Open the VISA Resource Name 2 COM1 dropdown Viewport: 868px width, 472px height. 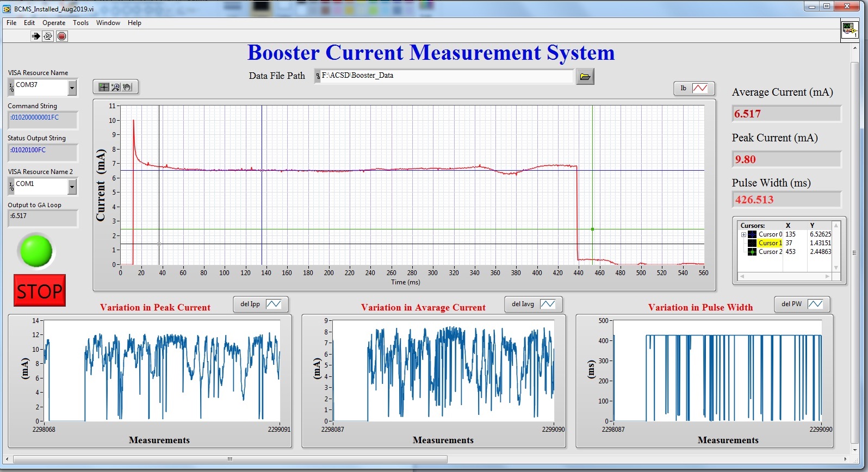tap(72, 187)
